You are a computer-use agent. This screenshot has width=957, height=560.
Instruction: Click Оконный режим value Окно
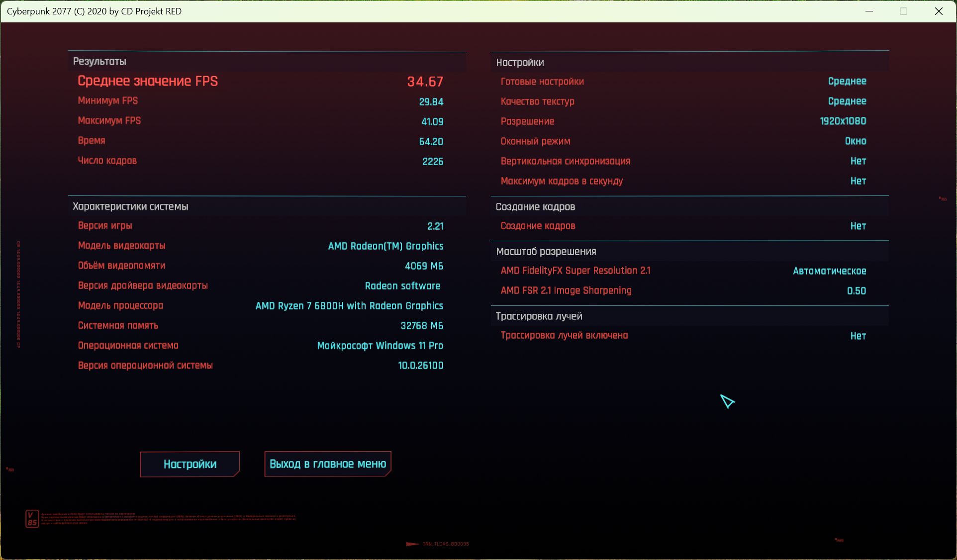(x=856, y=141)
